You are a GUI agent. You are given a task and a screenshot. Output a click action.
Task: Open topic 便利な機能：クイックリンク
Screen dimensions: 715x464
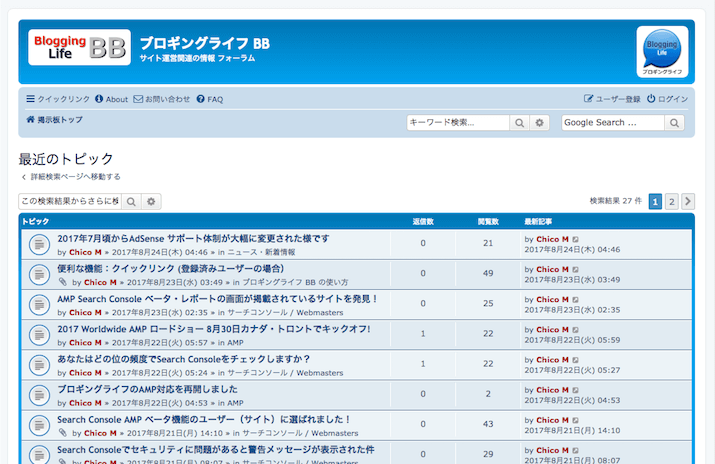pos(171,268)
